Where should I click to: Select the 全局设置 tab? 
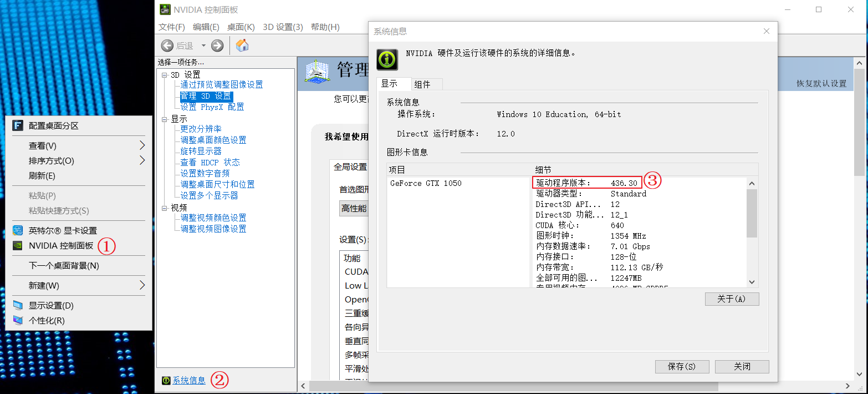[x=350, y=166]
